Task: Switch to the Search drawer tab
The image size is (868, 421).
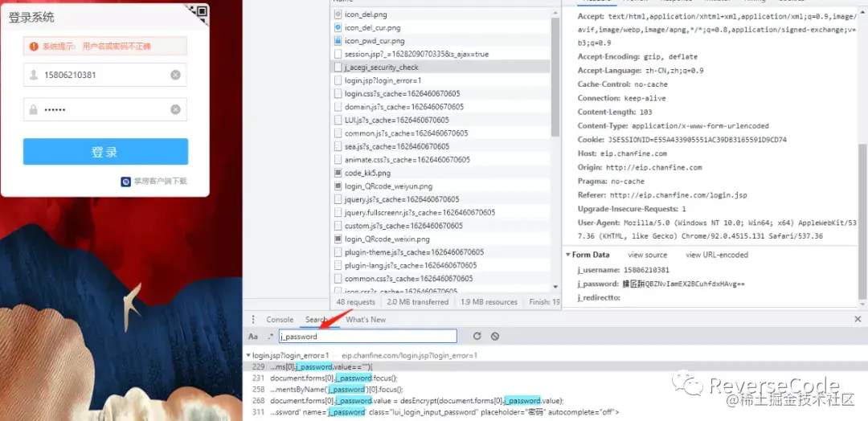Action: pos(316,319)
